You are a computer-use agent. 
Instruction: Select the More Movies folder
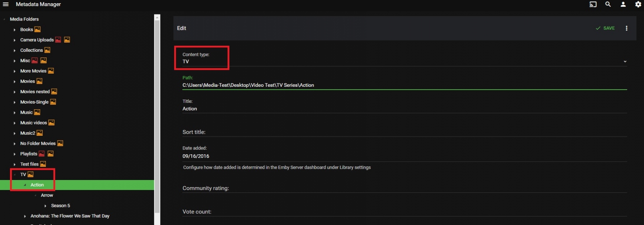[x=33, y=71]
